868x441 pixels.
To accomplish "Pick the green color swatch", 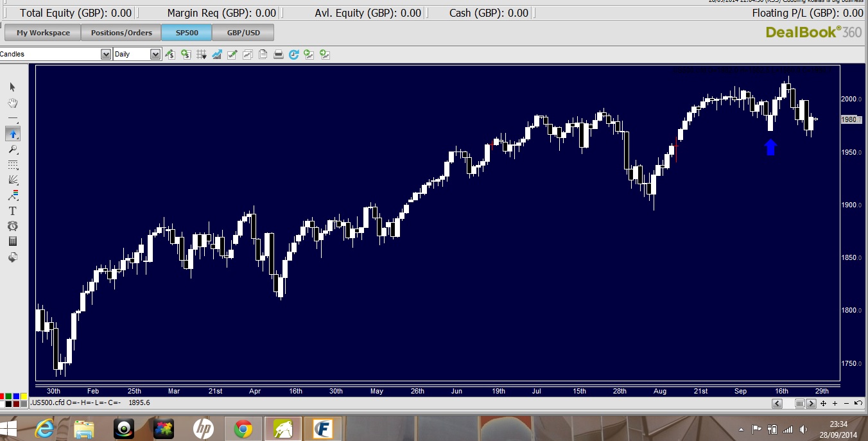I will pyautogui.click(x=9, y=396).
